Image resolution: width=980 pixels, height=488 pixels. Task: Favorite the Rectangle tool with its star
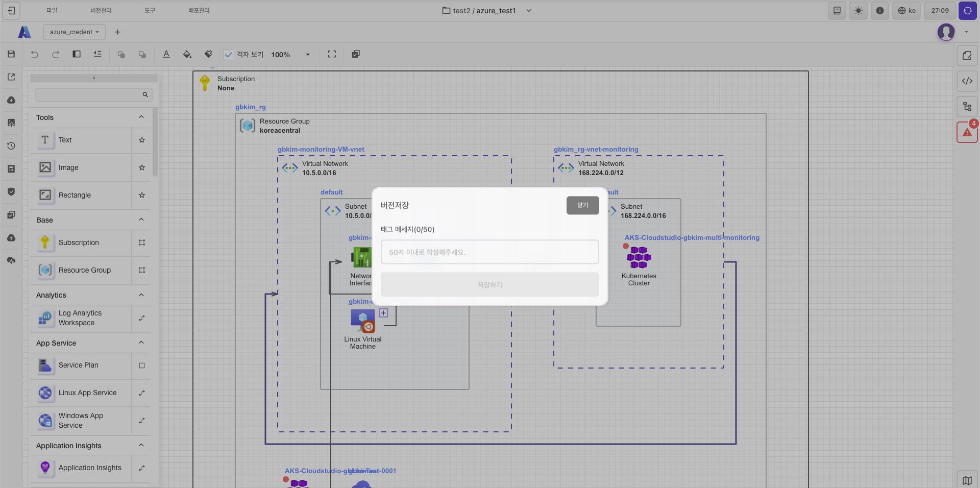[x=142, y=195]
